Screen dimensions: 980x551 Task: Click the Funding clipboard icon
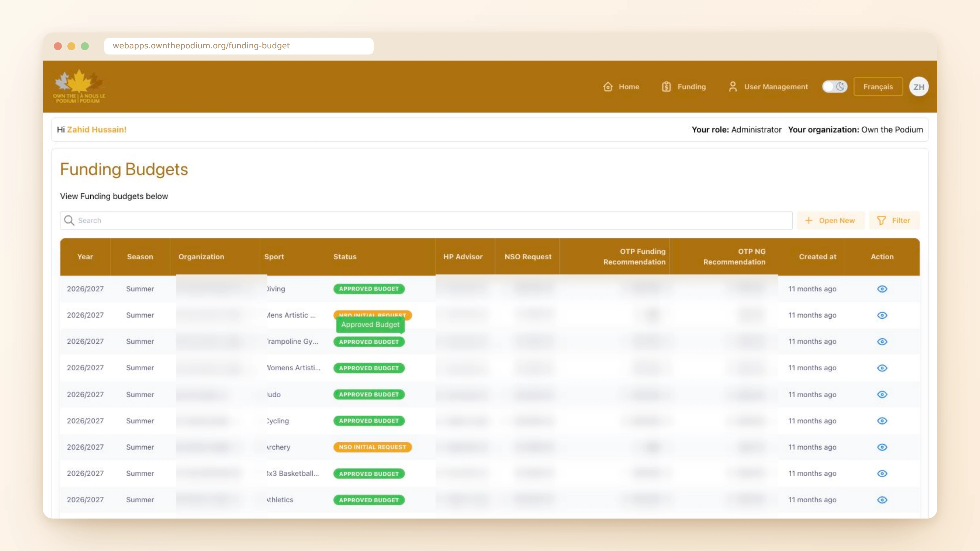[666, 87]
